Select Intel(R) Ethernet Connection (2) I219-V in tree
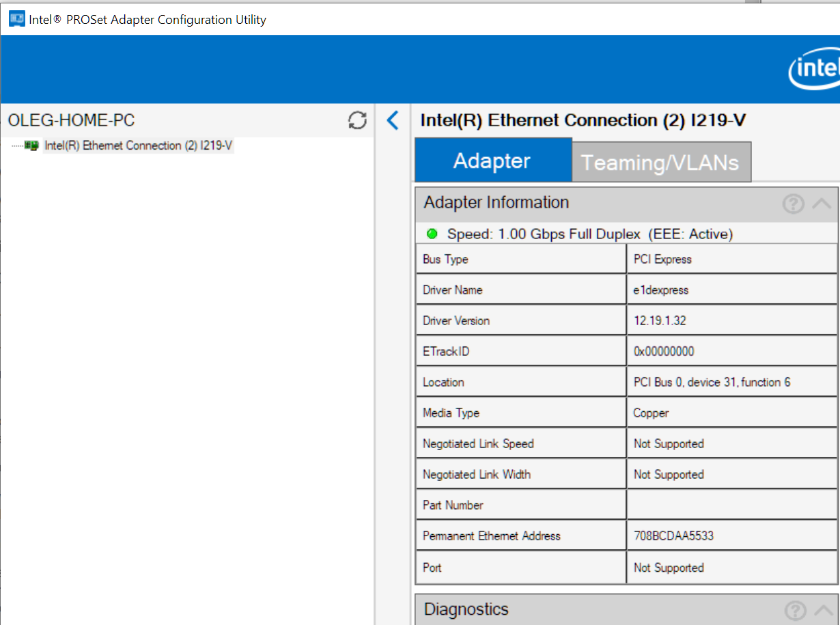The width and height of the screenshot is (840, 625). click(139, 145)
